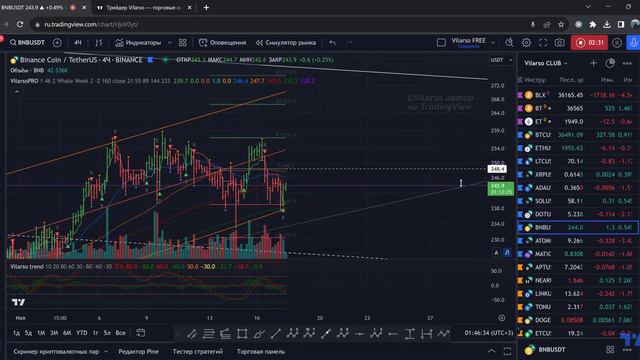Undo the last chart action
640x360 pixels.
pyautogui.click(x=333, y=42)
